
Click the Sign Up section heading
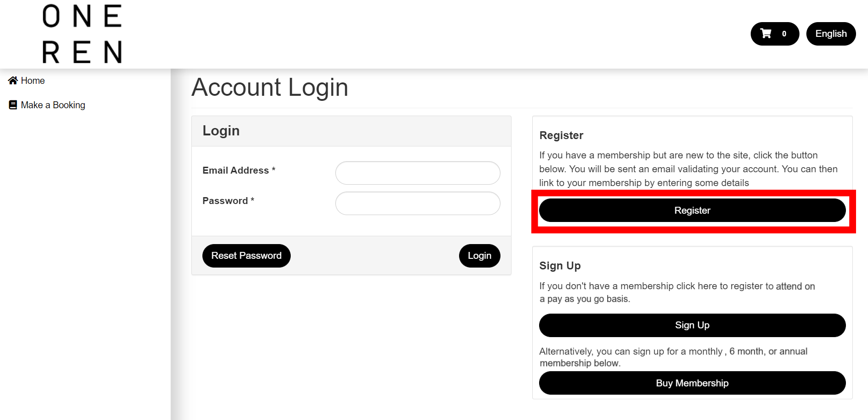point(560,266)
